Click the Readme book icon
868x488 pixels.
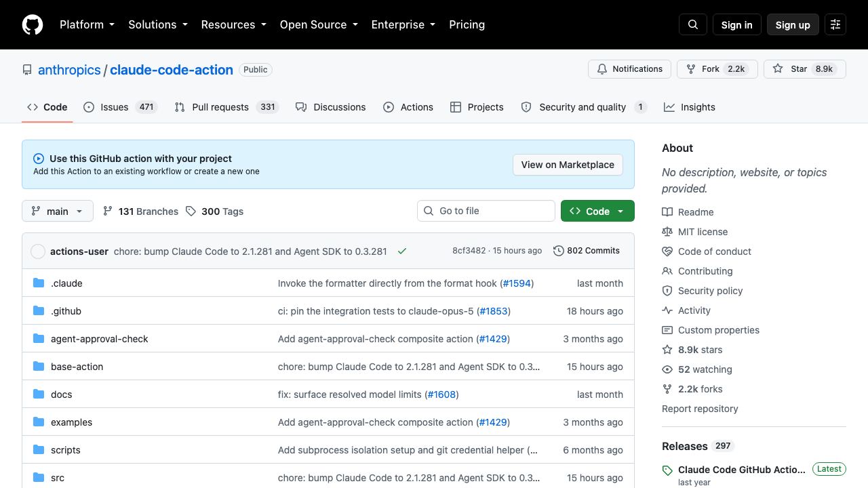click(x=667, y=212)
